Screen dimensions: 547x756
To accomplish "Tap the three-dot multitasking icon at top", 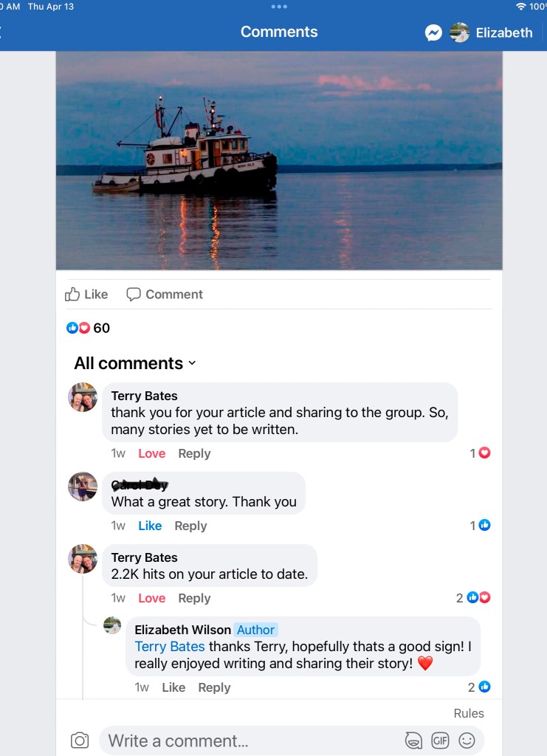I will tap(279, 7).
